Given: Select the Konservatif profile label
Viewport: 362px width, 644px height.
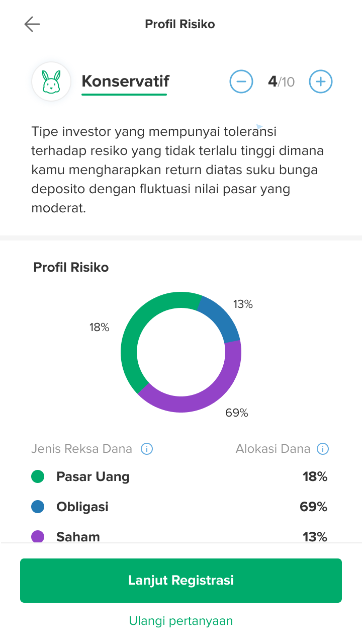Looking at the screenshot, I should click(x=125, y=81).
